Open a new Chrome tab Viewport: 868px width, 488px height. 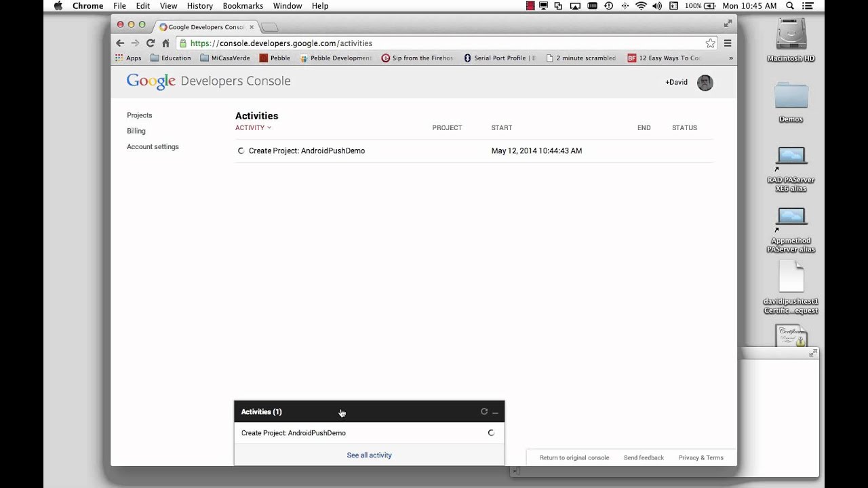(x=269, y=27)
